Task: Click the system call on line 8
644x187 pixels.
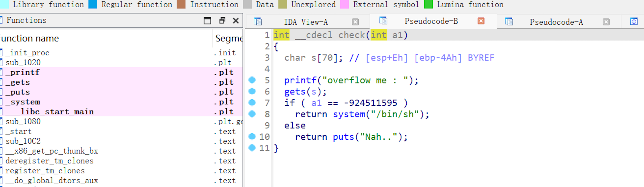Action: pos(349,114)
